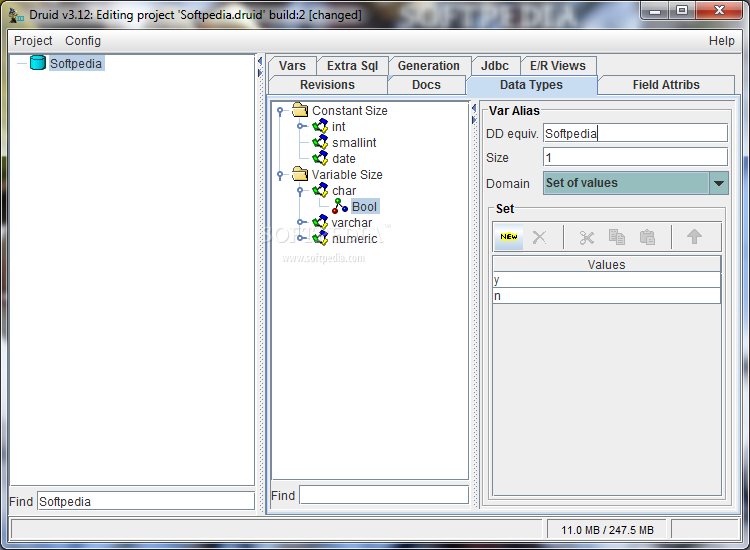Click the smallint data type icon
The image size is (750, 550).
pos(320,142)
